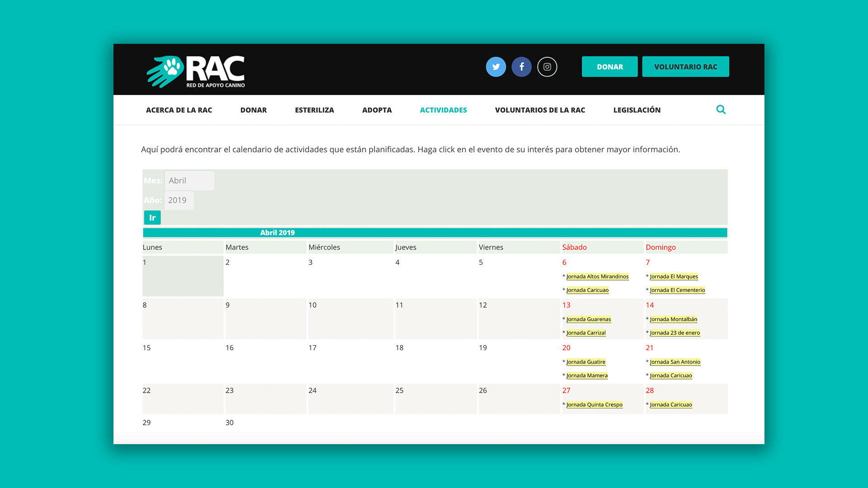Open the RAC Facebook page icon
The height and width of the screenshot is (488, 868).
pyautogui.click(x=522, y=67)
